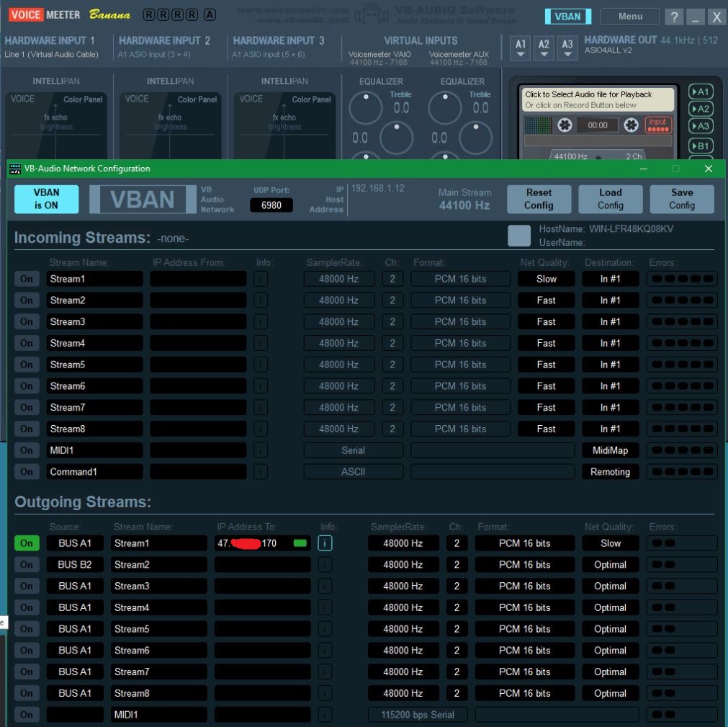Click outgoing Stream2 channel count 2
The height and width of the screenshot is (727, 728).
coord(457,564)
